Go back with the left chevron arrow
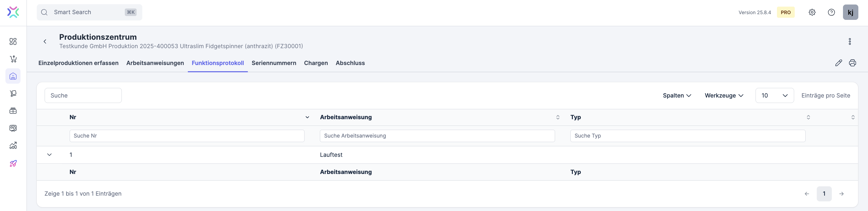The width and height of the screenshot is (868, 211). tap(45, 42)
